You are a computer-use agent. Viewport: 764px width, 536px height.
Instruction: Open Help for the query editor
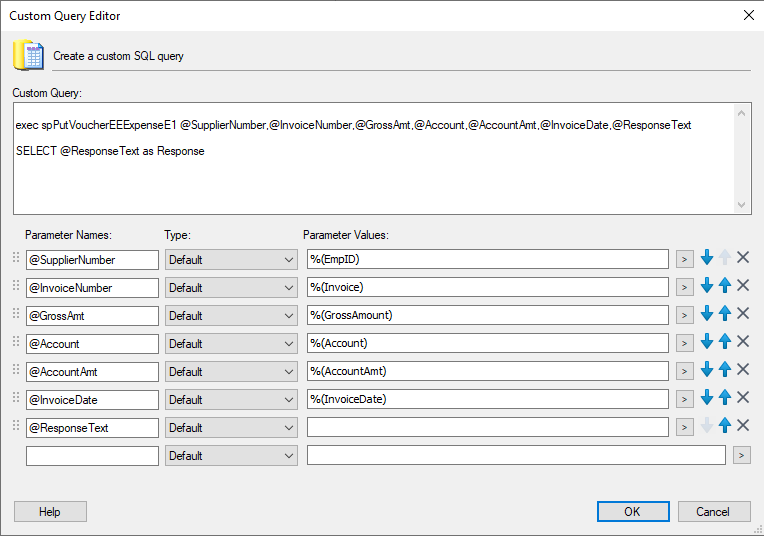(x=50, y=511)
